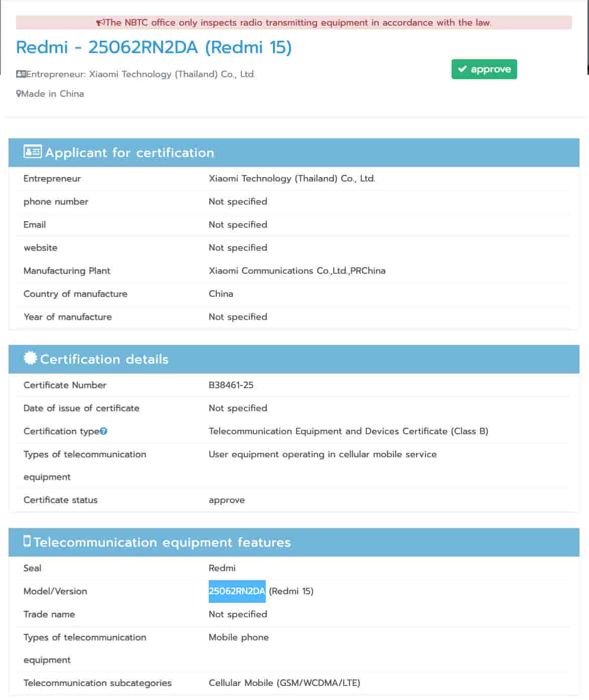
Task: Click the ID card icon beside Entrepreneur
Action: 21,74
